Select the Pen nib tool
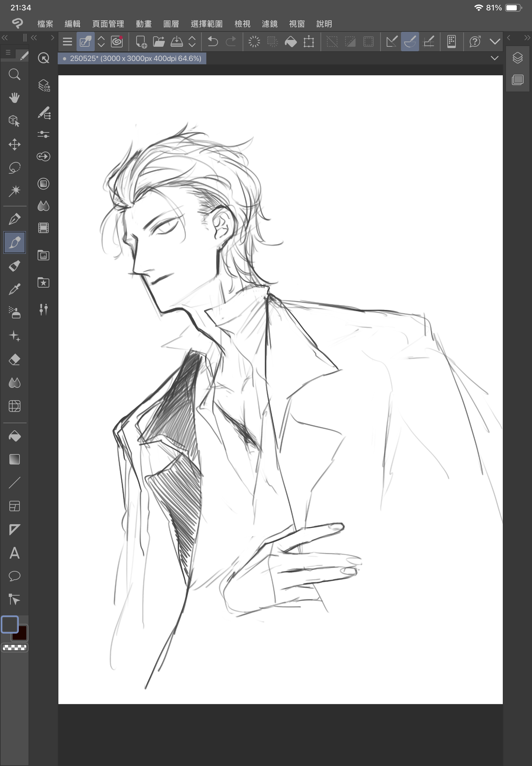Image resolution: width=532 pixels, height=766 pixels. pos(14,219)
